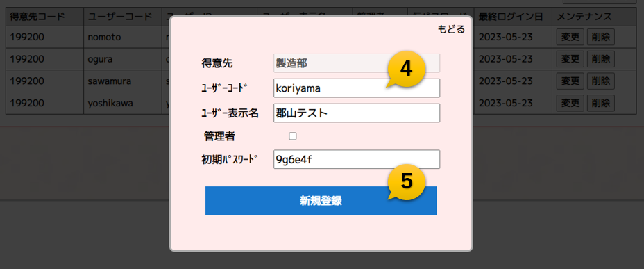
Task: Click the 新規登録 button
Action: click(x=321, y=201)
